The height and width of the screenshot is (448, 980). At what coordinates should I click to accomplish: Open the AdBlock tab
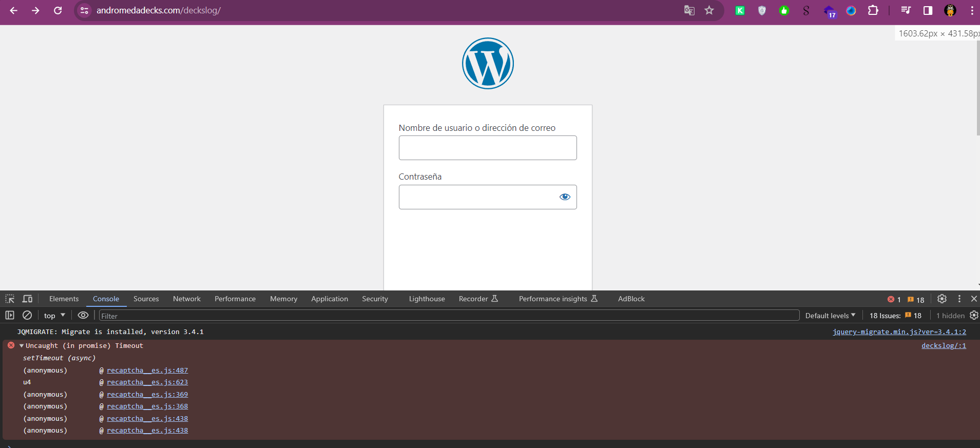631,299
